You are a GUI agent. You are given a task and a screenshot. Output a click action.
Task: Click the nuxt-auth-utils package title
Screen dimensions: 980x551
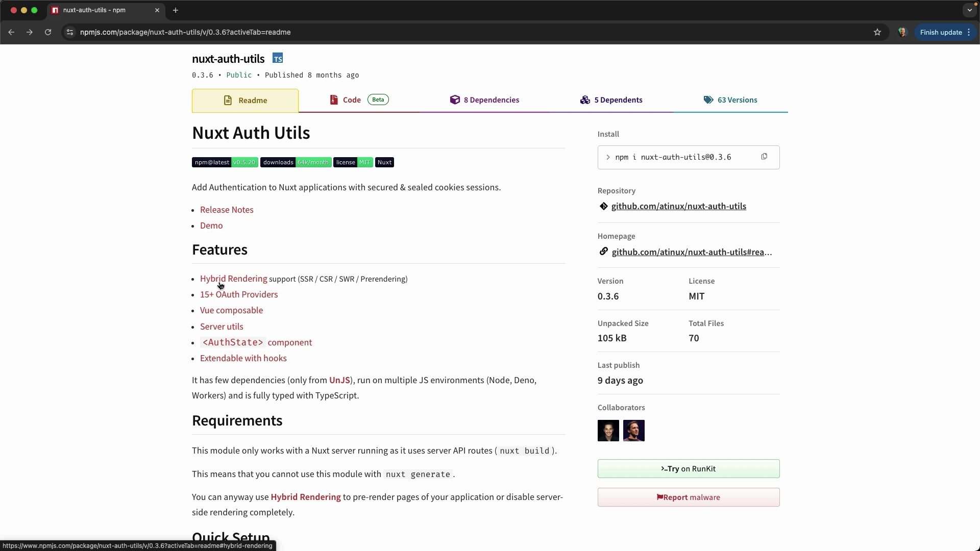point(228,59)
